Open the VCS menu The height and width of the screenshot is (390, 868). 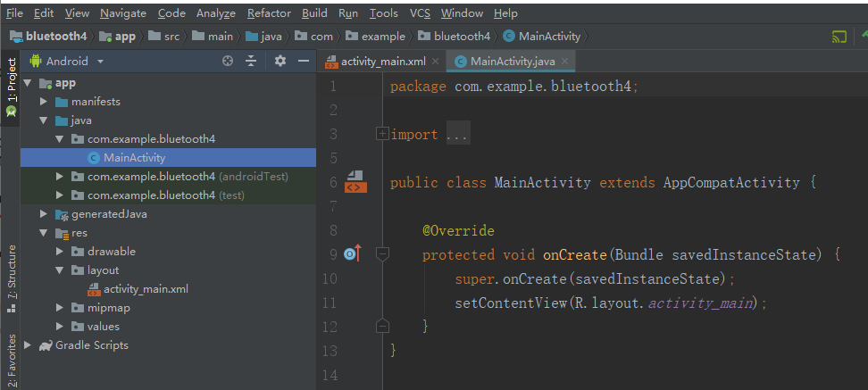(x=420, y=12)
